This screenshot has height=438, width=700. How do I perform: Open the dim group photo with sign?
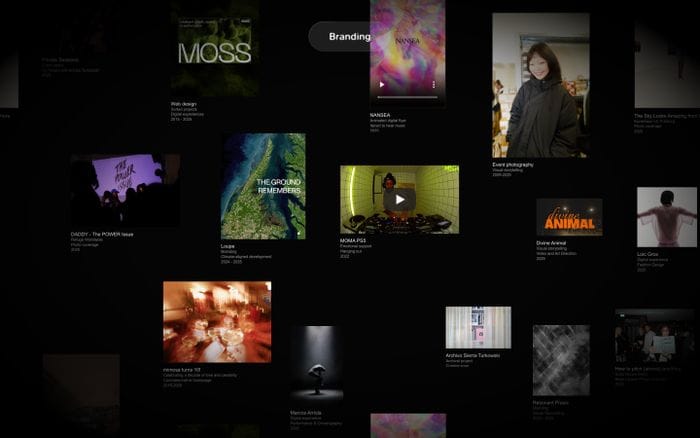tap(654, 336)
